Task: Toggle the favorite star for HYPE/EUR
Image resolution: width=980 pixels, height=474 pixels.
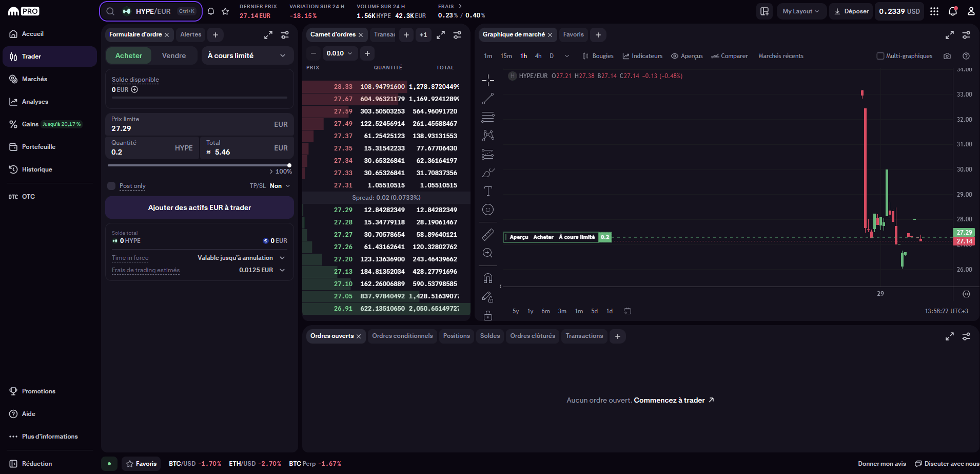Action: pos(226,11)
